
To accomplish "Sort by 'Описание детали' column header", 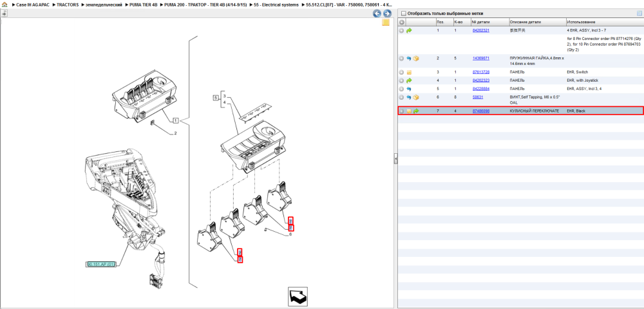I will [x=537, y=22].
